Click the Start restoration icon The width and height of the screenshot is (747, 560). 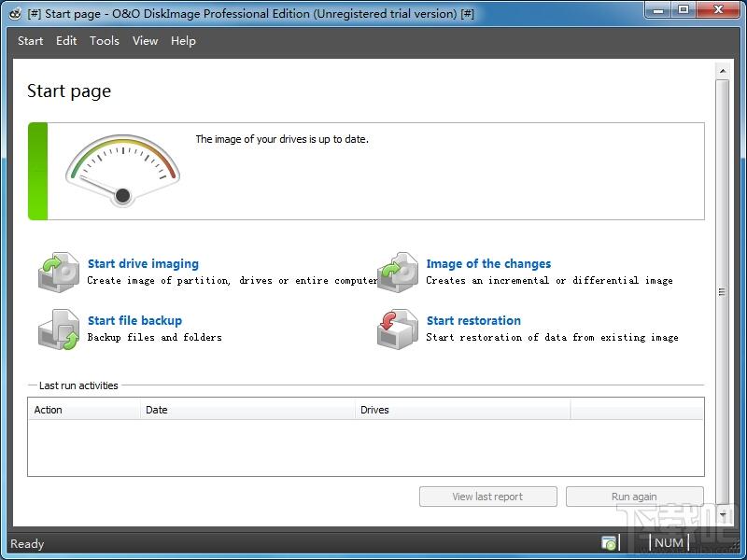398,329
